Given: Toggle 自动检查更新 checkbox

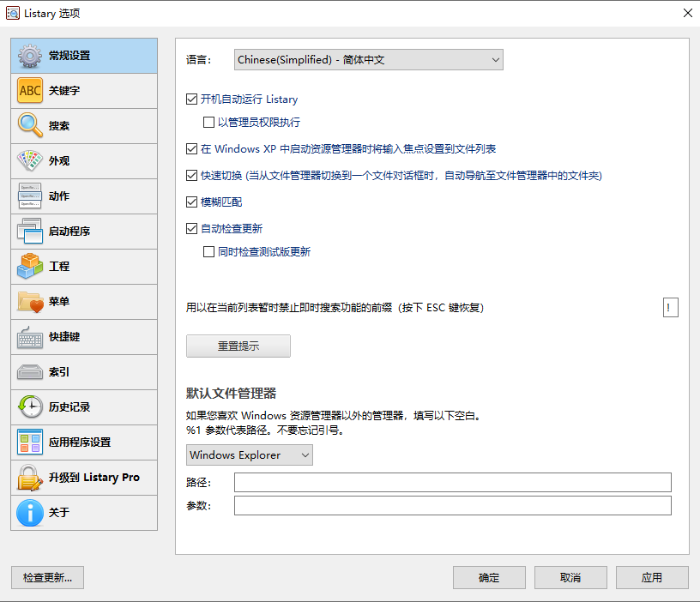Looking at the screenshot, I should [191, 229].
